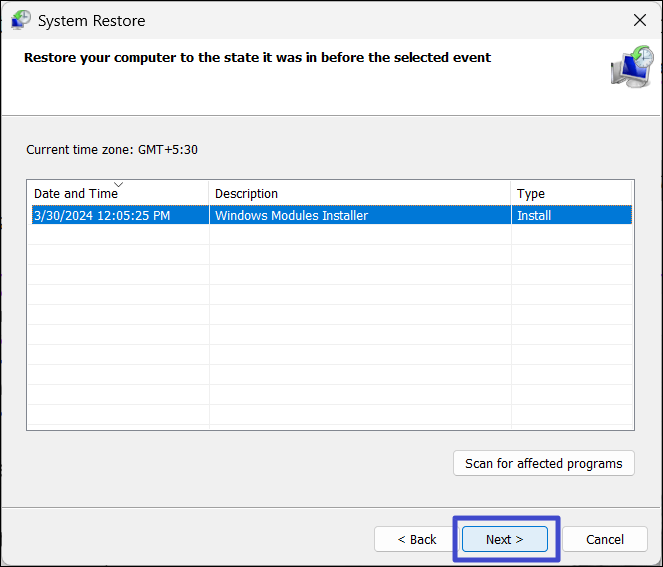Click the Install type cell
The height and width of the screenshot is (567, 663).
(x=533, y=215)
